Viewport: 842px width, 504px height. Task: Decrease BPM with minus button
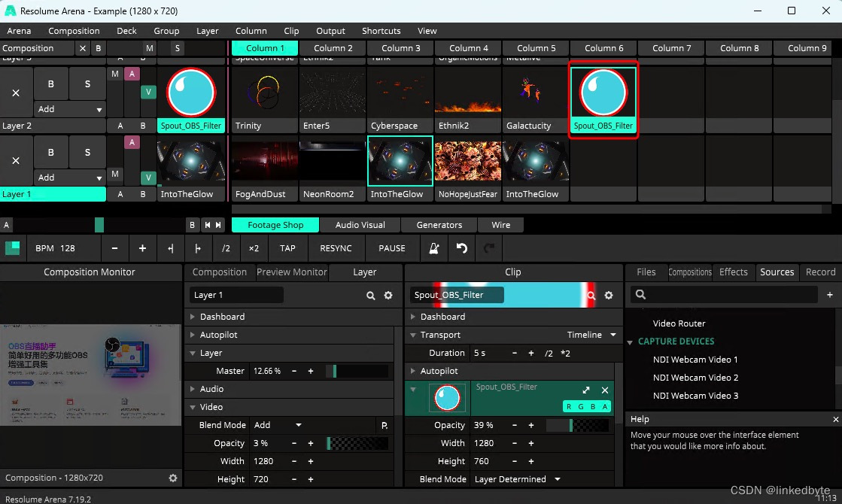coord(114,248)
